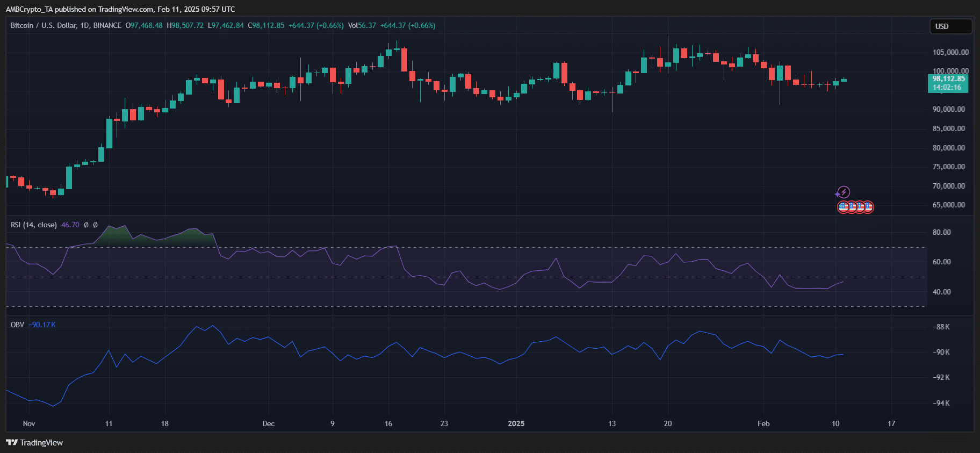The width and height of the screenshot is (980, 453).
Task: Click the OBV −88K scale label
Action: pos(941,327)
